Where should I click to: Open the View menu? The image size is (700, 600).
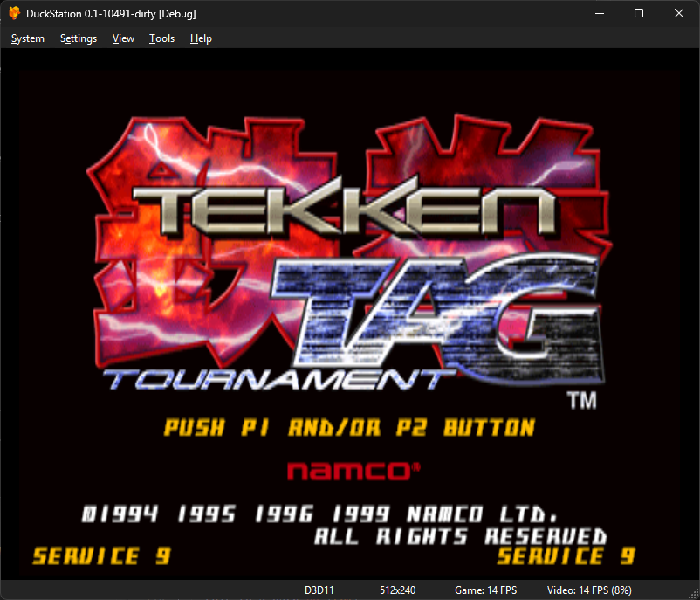click(x=123, y=38)
